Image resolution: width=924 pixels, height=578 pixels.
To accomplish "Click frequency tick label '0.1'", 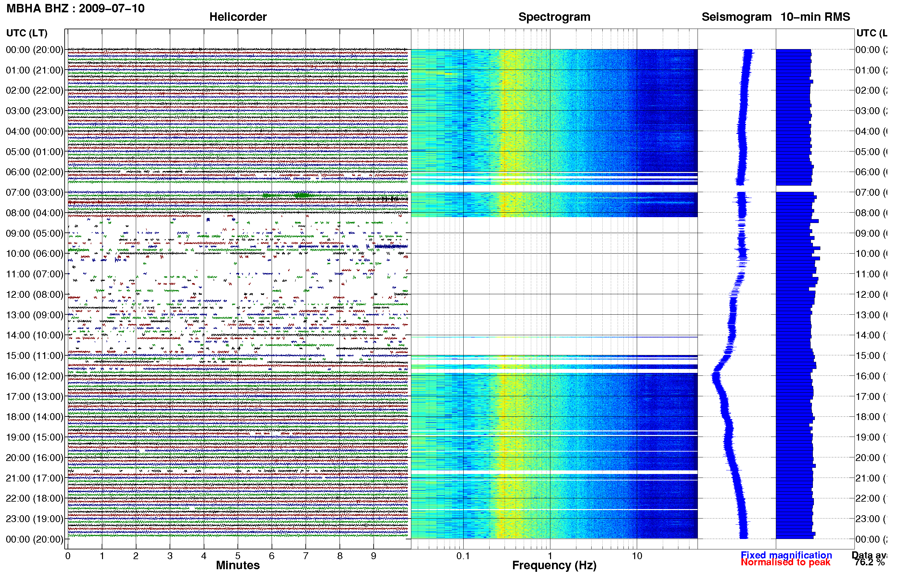I will coord(463,556).
